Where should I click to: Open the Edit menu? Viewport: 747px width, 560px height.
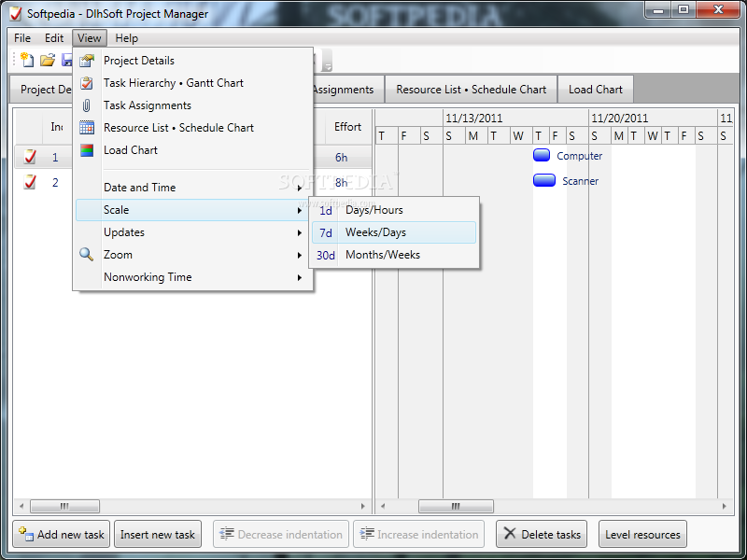[54, 38]
